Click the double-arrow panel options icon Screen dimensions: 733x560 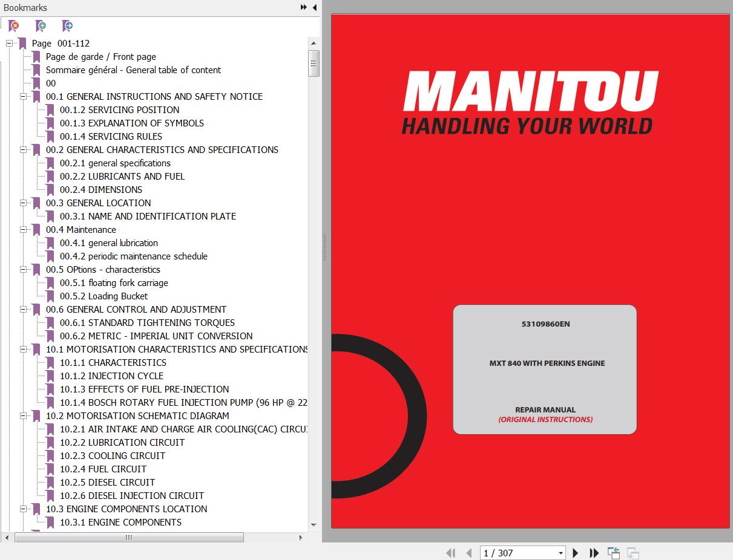(304, 7)
